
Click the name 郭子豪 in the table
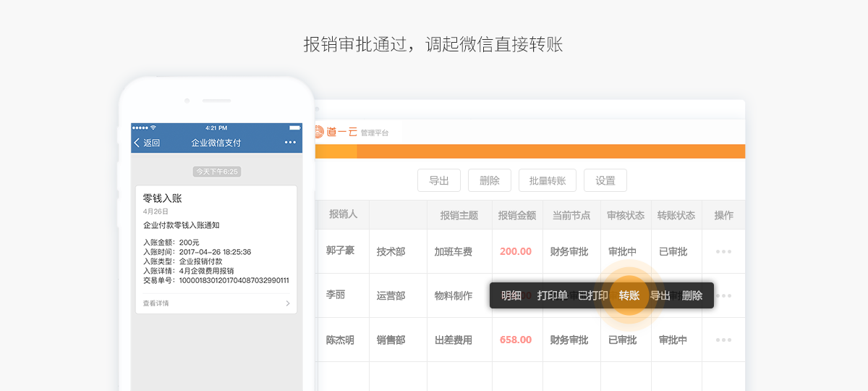click(x=340, y=251)
